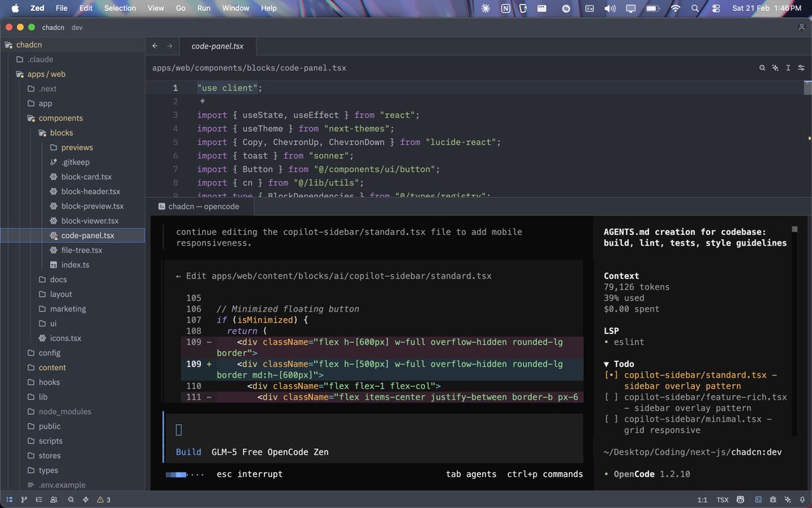Open the Selection menu
Viewport: 812px width, 508px height.
click(120, 8)
